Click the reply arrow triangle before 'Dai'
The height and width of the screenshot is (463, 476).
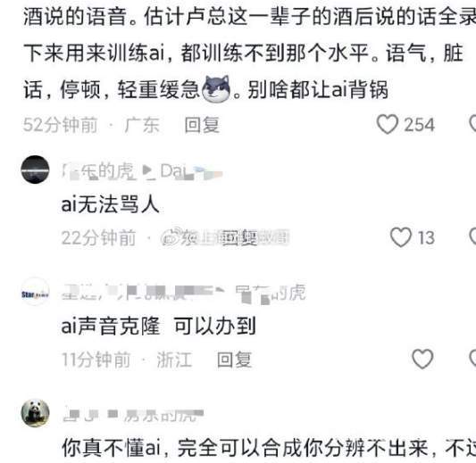point(148,170)
